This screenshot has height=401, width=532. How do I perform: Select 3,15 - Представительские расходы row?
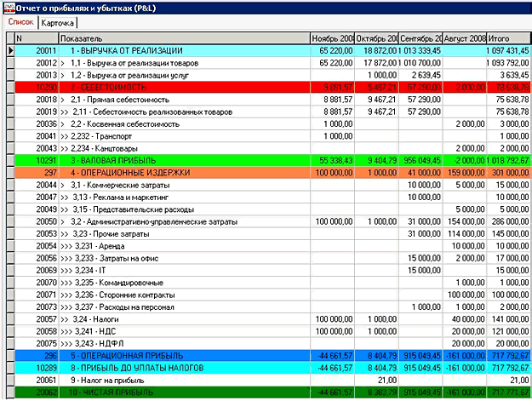pos(272,209)
